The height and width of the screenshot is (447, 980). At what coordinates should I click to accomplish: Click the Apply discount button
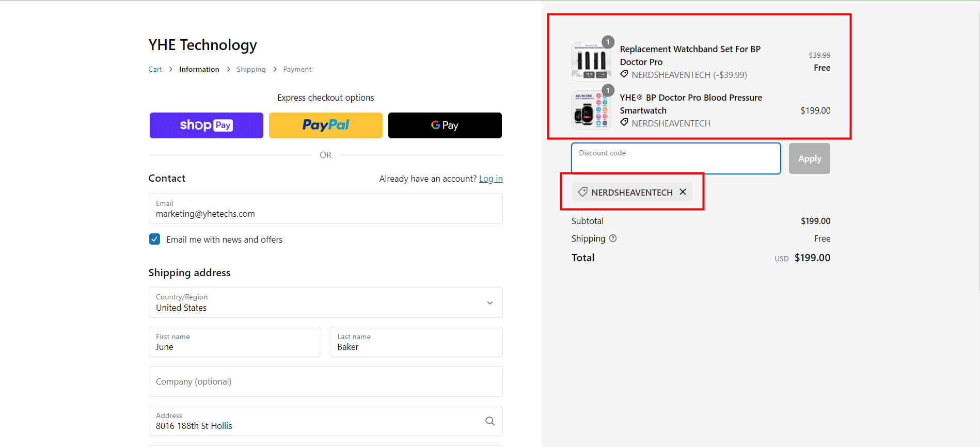tap(810, 158)
